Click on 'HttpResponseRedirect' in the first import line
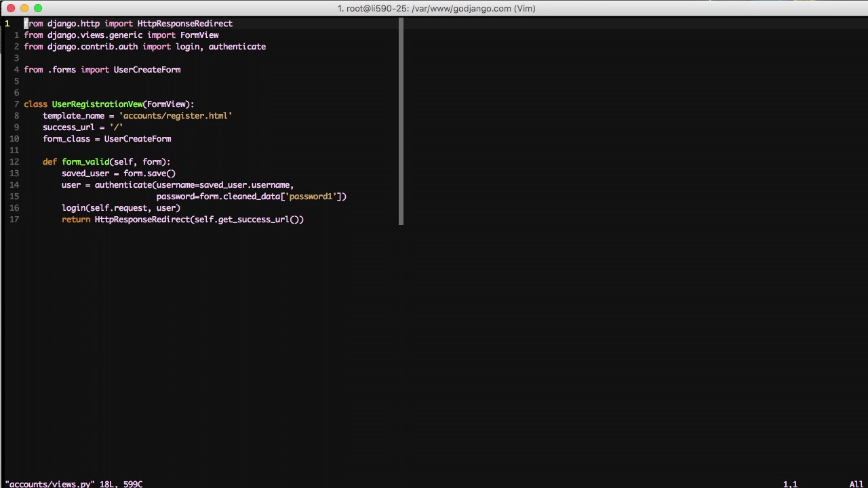Image resolution: width=868 pixels, height=488 pixels. (x=184, y=24)
